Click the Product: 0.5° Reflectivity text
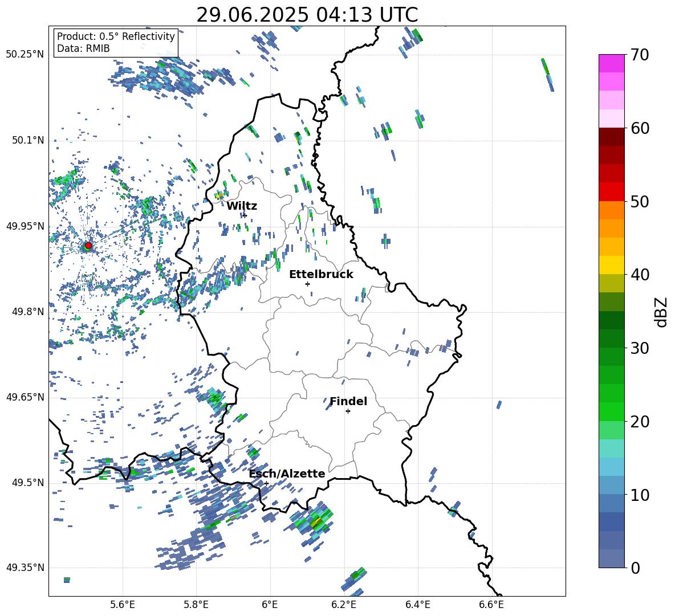The height and width of the screenshot is (616, 675). tap(116, 36)
